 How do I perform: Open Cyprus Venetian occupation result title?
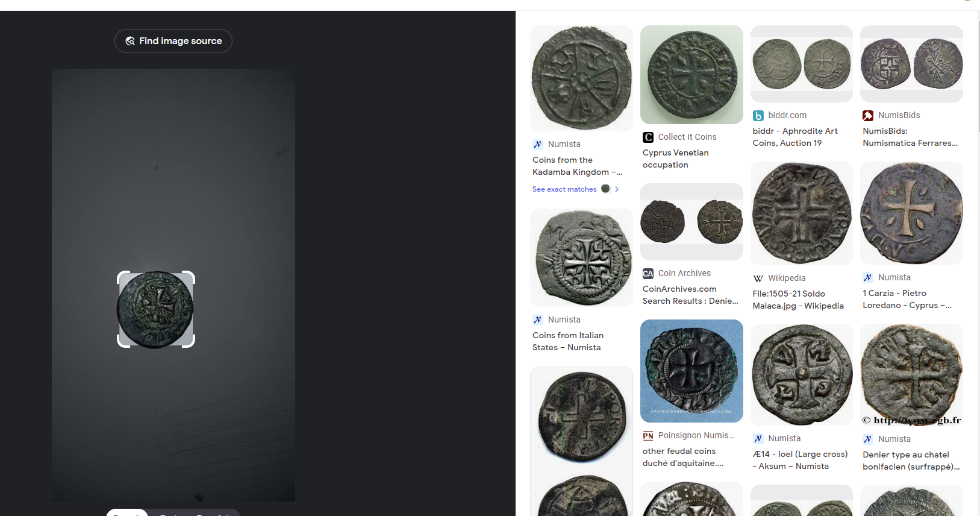pyautogui.click(x=676, y=159)
